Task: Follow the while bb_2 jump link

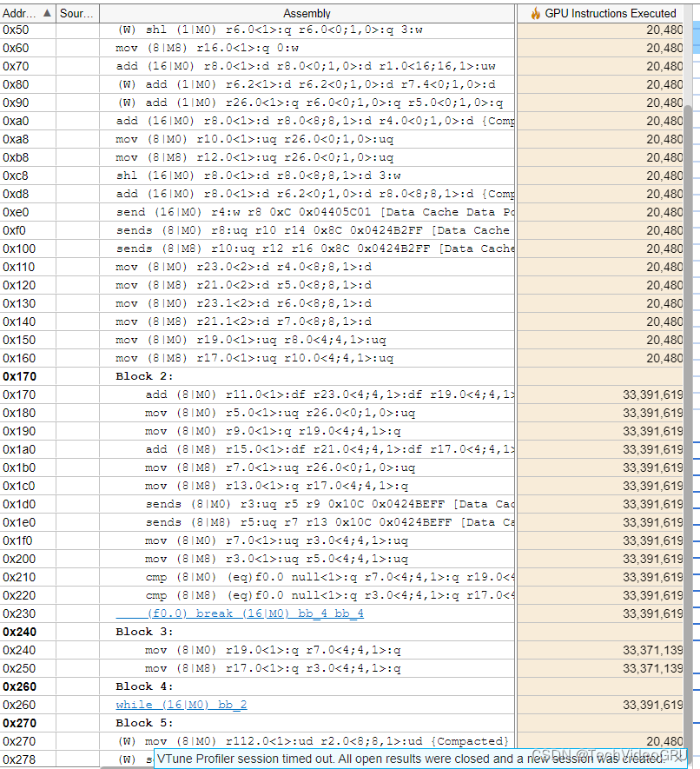Action: click(182, 705)
